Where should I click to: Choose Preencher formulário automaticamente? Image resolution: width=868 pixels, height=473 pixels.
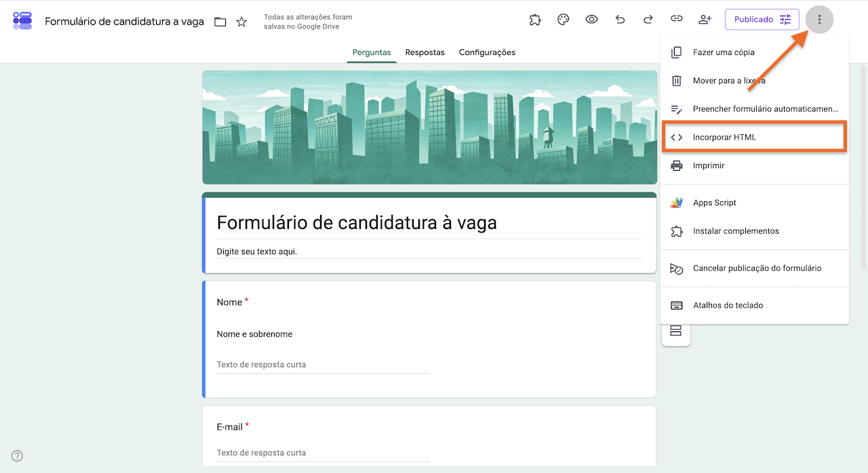tap(754, 109)
